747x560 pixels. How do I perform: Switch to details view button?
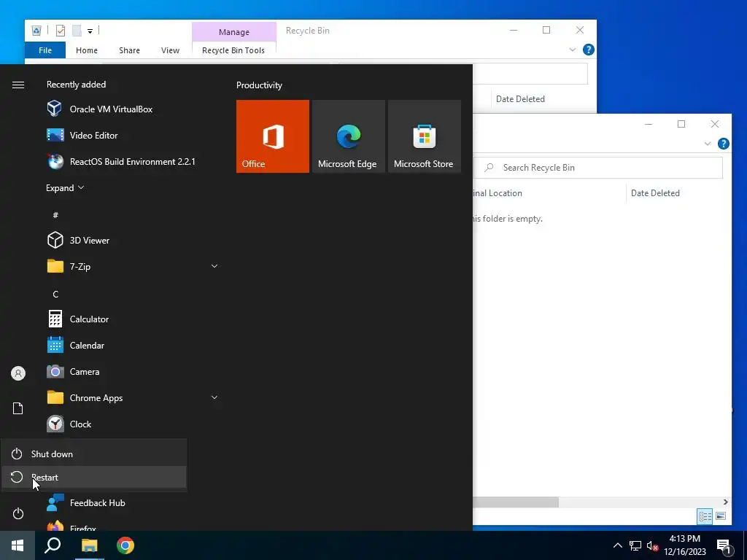(x=705, y=516)
